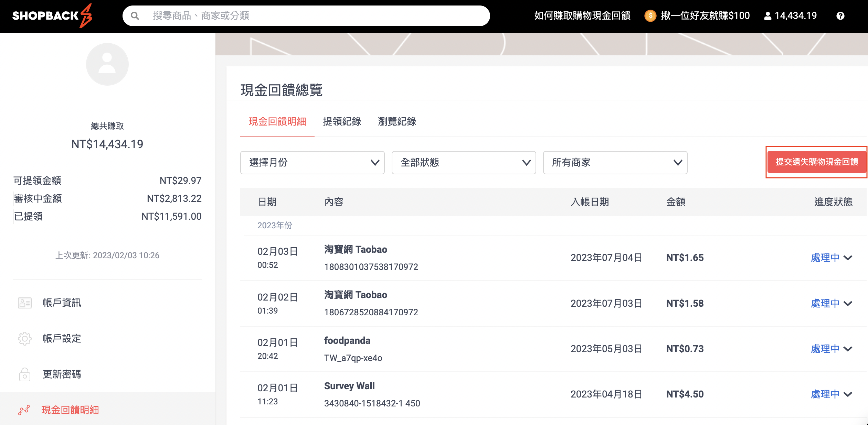Click the 金額 column header
The image size is (868, 425).
(x=676, y=202)
